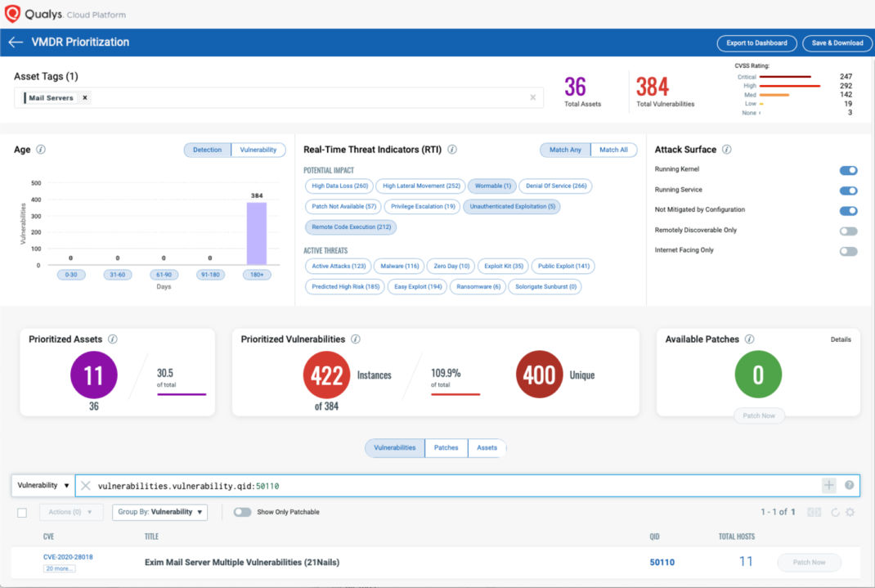Viewport: 875px width, 588px height.
Task: Click Export to Dashboard button
Action: 756,43
